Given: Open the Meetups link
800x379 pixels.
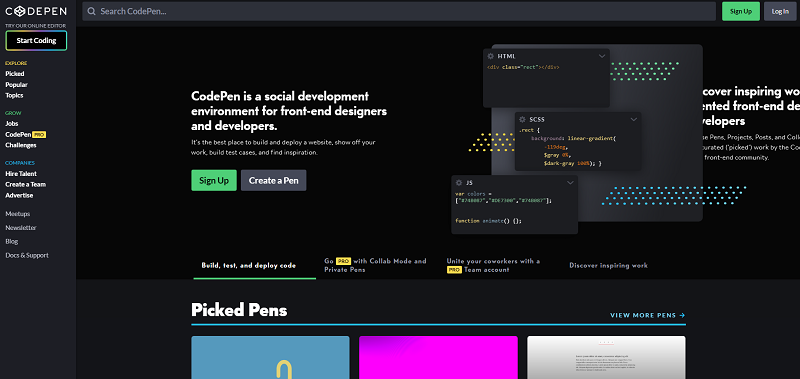Looking at the screenshot, I should [x=17, y=214].
